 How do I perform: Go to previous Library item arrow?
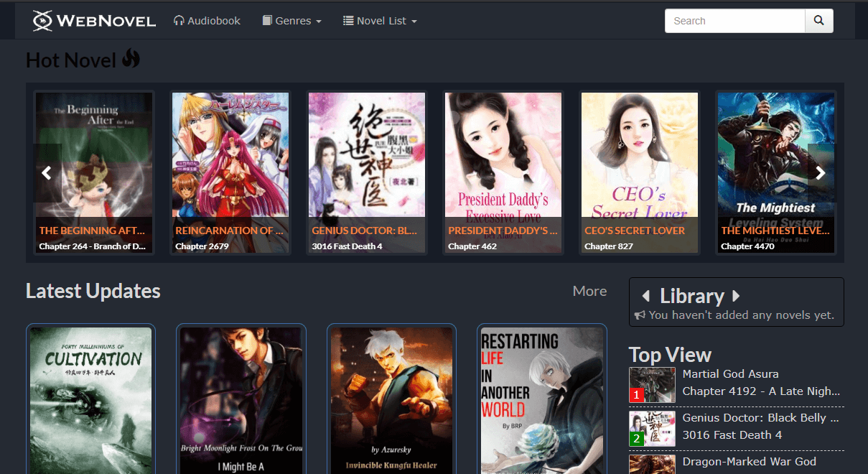click(645, 296)
